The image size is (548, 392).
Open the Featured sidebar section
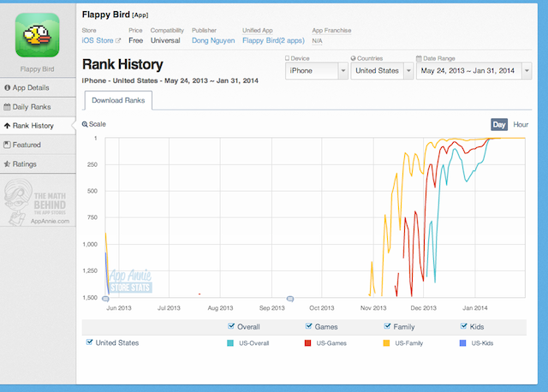tap(27, 145)
